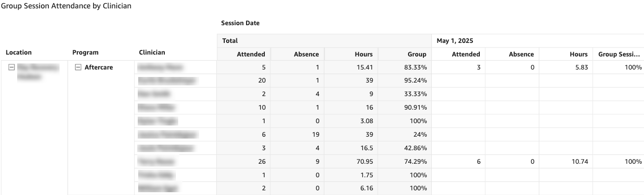
Task: Click the truncated Group Sessi... column header
Action: (x=620, y=54)
